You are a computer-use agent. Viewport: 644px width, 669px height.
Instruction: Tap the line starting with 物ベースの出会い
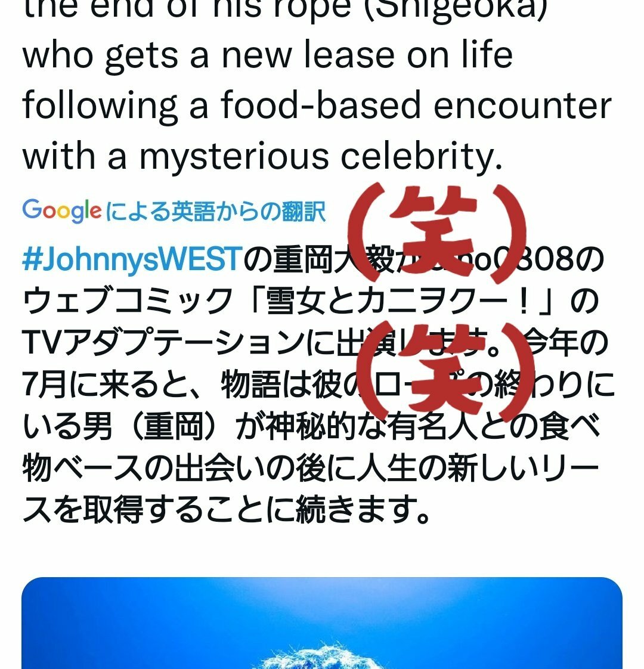(x=311, y=468)
